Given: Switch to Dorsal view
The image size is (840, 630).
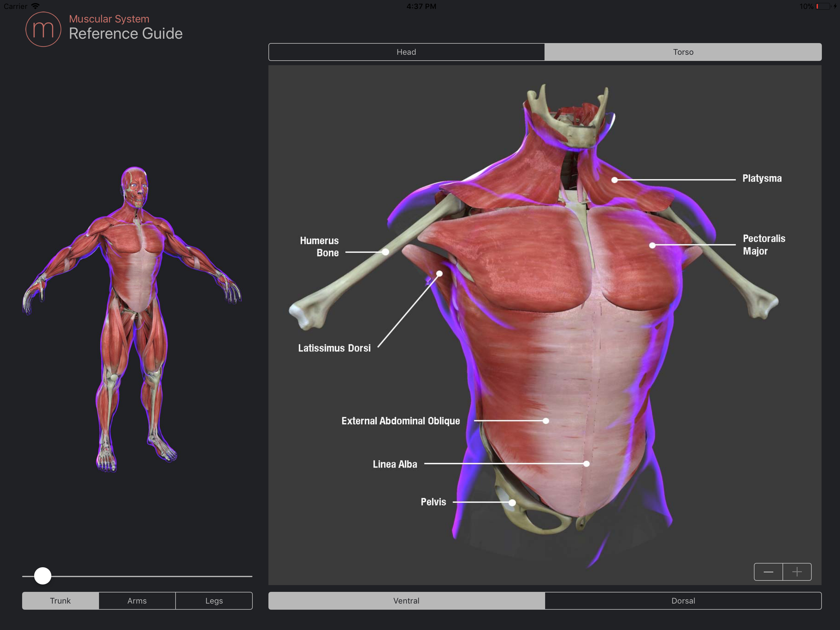Looking at the screenshot, I should point(683,601).
